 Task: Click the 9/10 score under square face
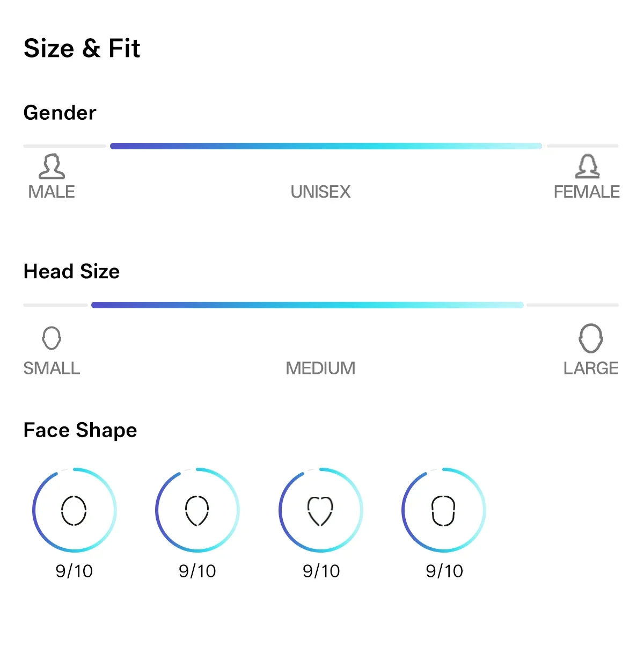click(444, 571)
